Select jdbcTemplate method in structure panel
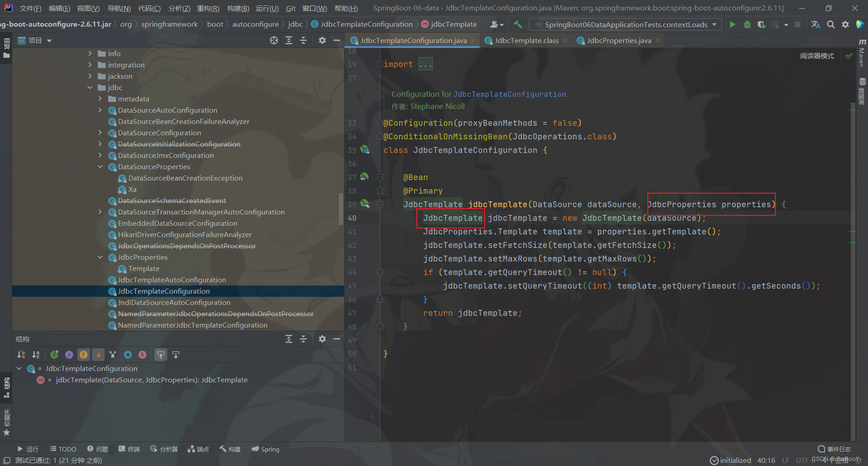This screenshot has width=868, height=466. pos(151,380)
